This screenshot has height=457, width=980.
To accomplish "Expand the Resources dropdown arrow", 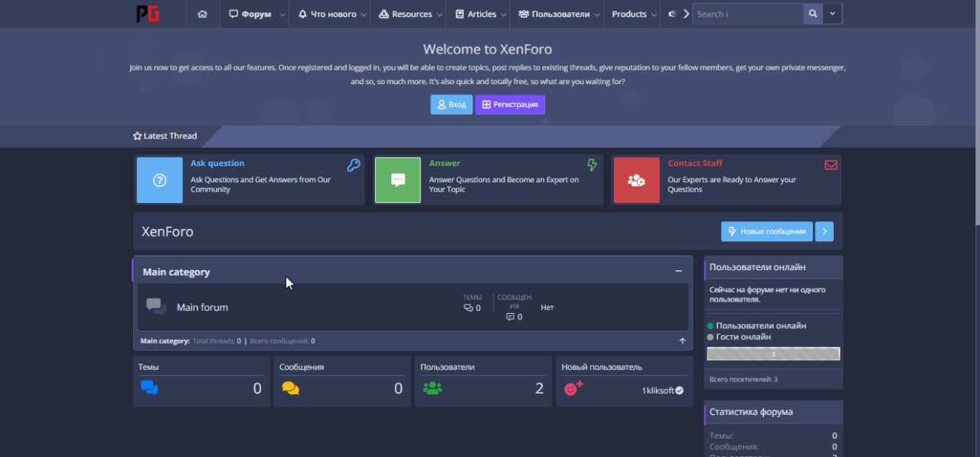I will [439, 15].
